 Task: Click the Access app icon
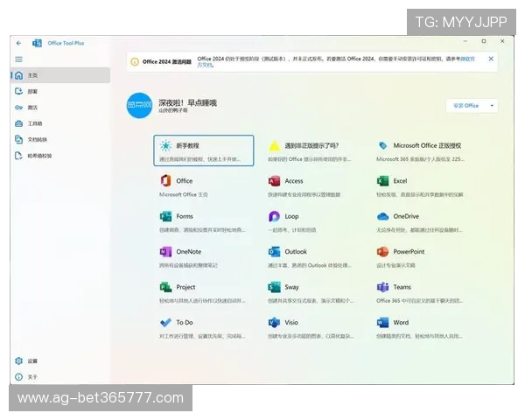coord(274,181)
